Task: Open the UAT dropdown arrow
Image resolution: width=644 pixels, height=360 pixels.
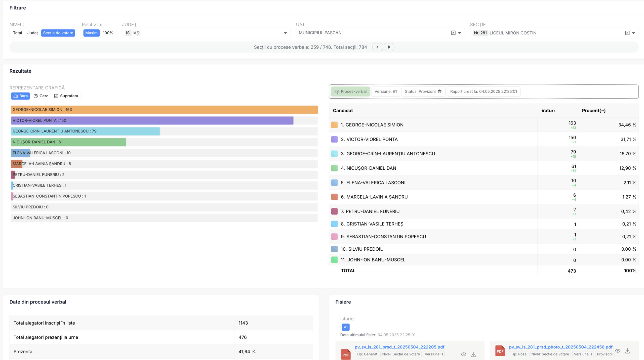Action: [x=460, y=33]
